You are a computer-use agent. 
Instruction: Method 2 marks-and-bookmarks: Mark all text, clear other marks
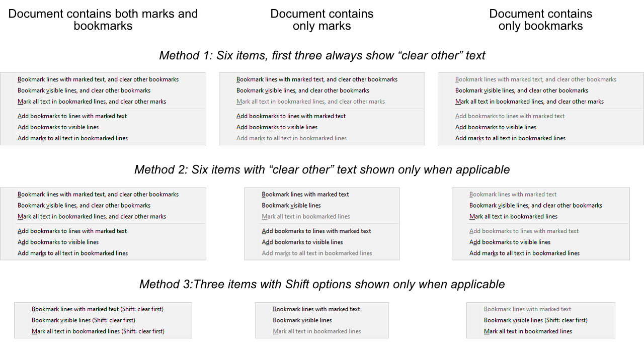(103, 216)
